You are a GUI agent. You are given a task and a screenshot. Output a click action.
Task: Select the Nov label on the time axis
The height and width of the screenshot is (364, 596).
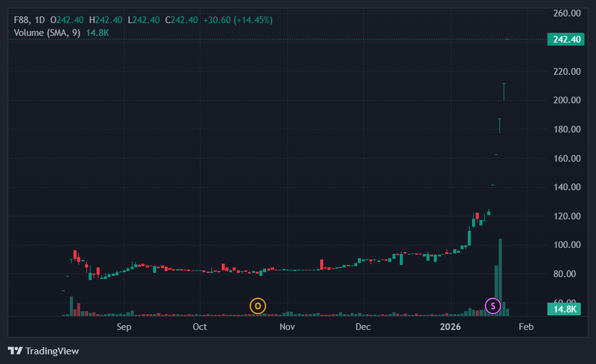[x=287, y=327]
